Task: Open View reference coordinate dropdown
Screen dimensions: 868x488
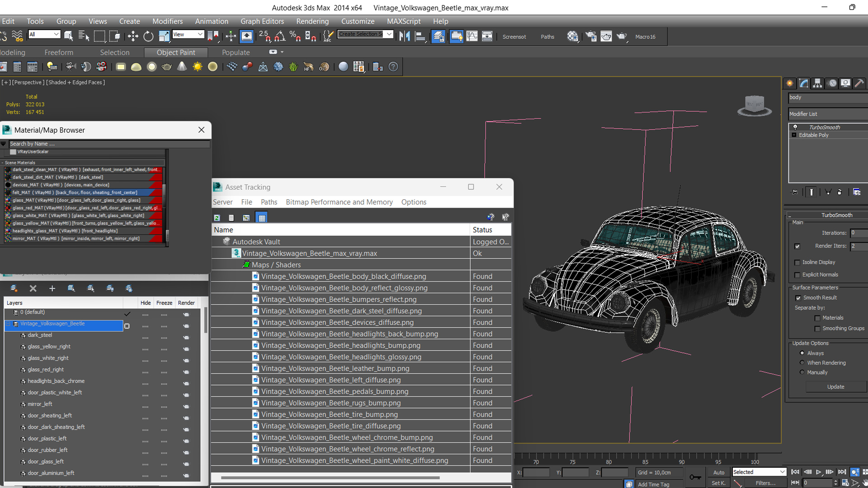Action: tap(188, 34)
